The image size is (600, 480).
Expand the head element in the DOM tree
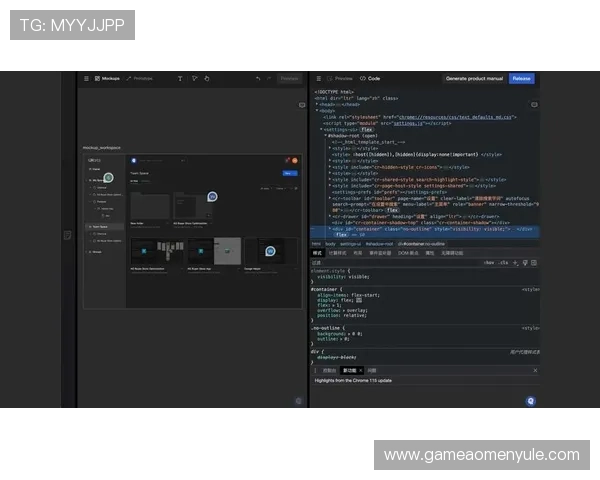[317, 104]
